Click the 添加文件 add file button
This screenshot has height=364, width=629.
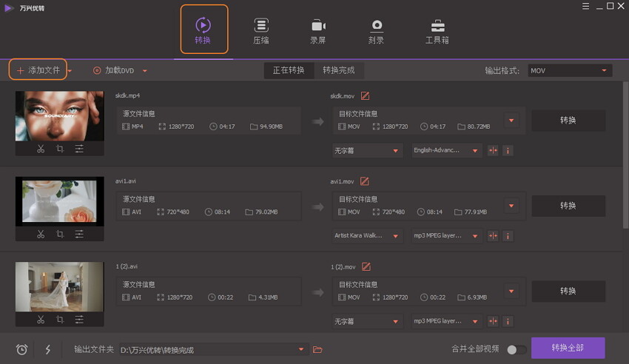[x=38, y=70]
